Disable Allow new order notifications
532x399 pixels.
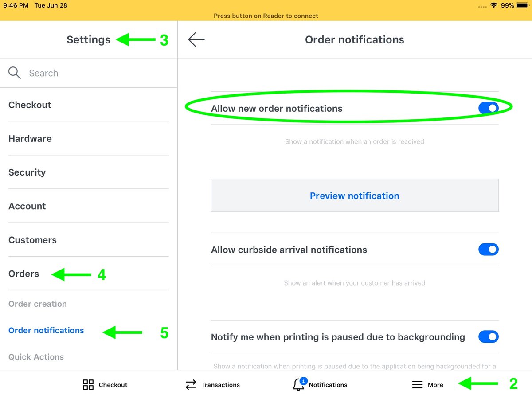pyautogui.click(x=489, y=108)
